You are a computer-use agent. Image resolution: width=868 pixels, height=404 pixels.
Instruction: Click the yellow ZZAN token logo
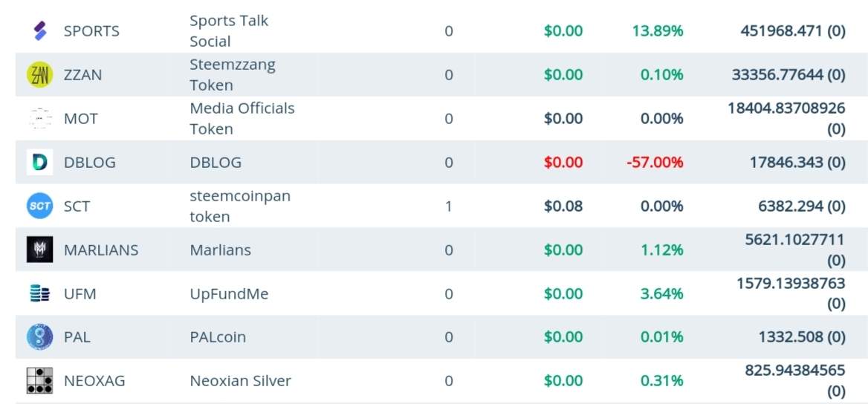coord(40,75)
